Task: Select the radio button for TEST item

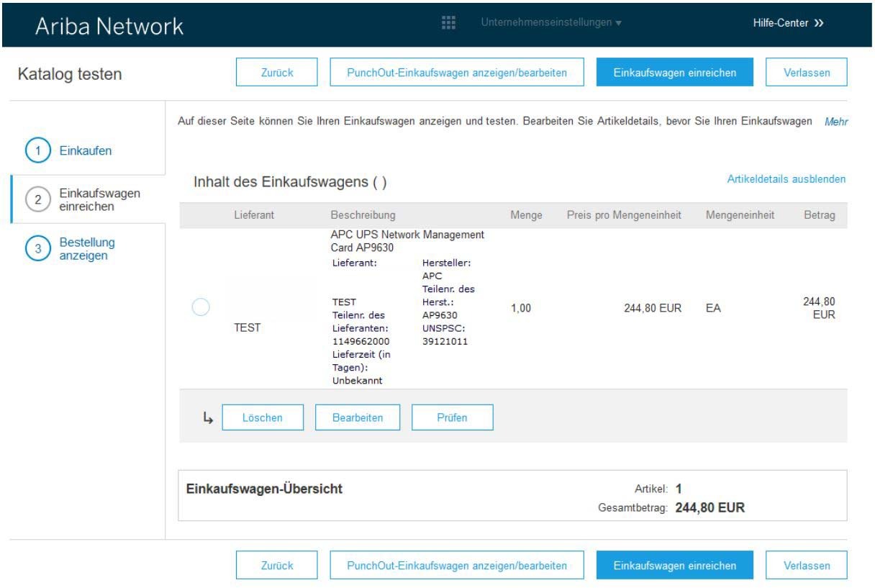Action: click(201, 307)
